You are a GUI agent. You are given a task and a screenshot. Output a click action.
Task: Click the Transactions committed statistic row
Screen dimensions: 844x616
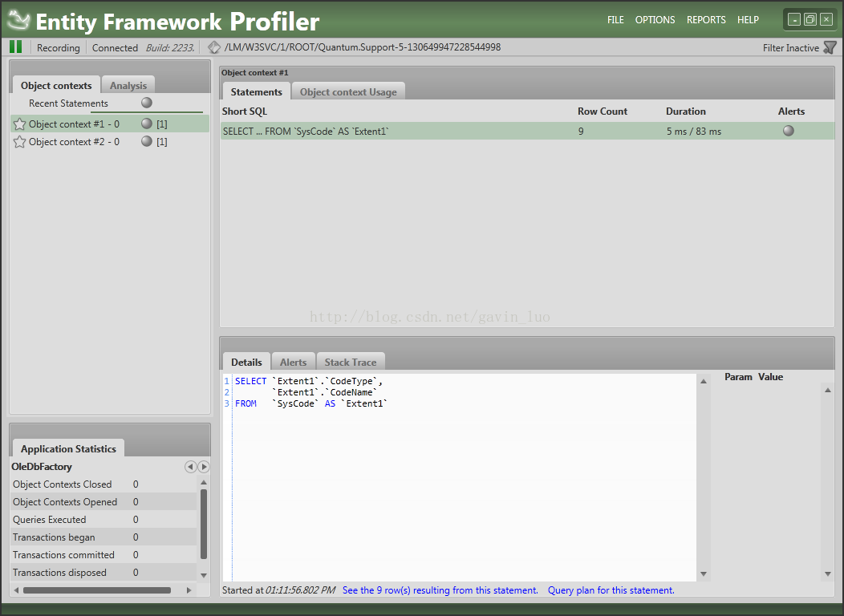pos(103,555)
